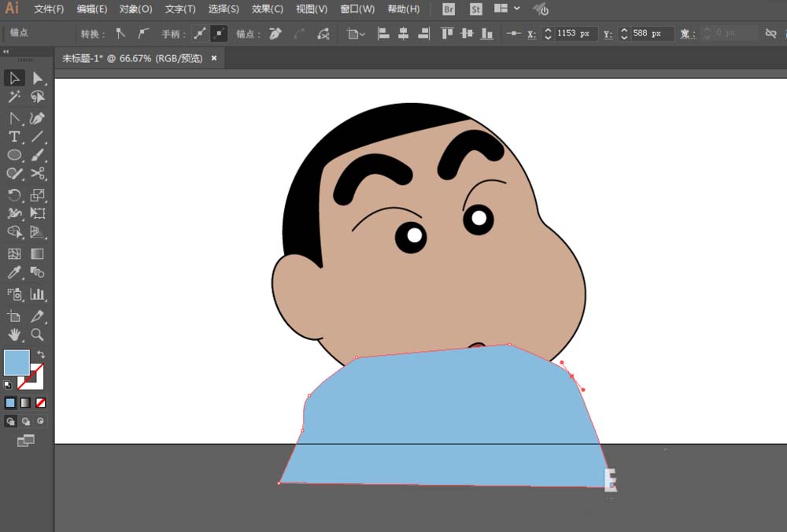787x532 pixels.
Task: Set paint mode to None
Action: tap(41, 402)
